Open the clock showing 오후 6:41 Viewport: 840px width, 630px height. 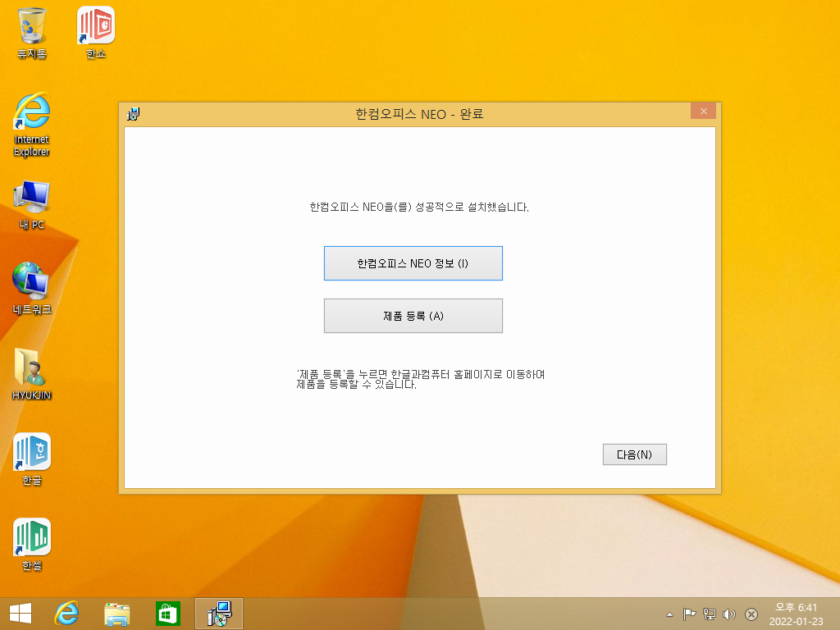click(x=796, y=614)
